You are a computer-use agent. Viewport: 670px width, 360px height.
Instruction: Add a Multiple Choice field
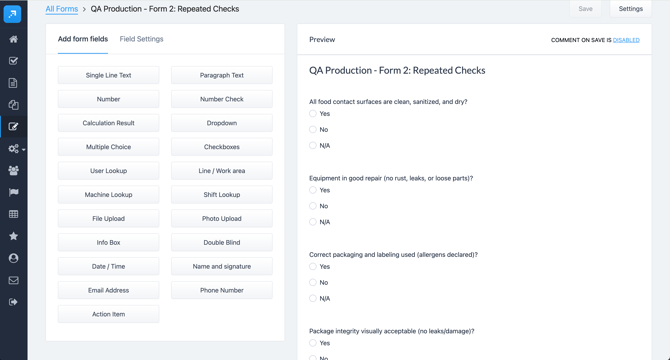point(109,147)
